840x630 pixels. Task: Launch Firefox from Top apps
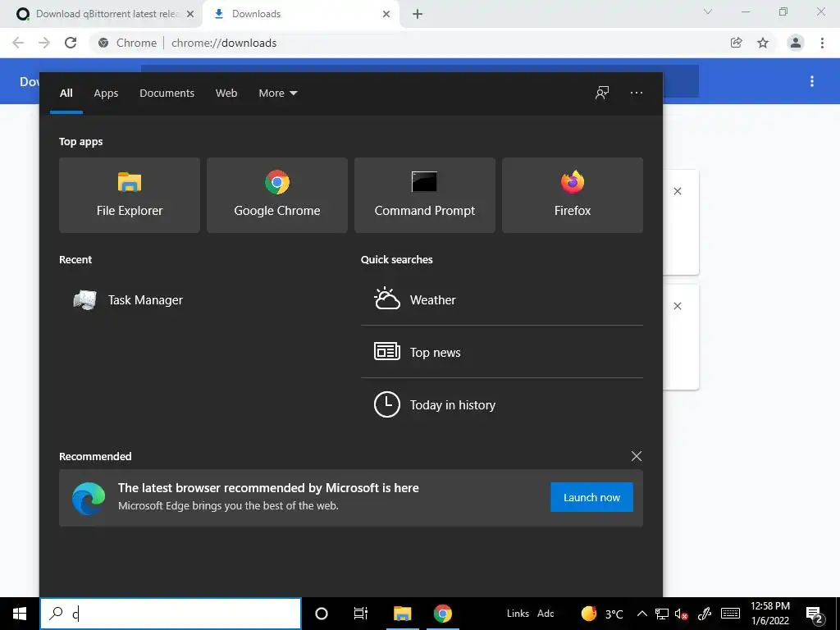tap(572, 195)
